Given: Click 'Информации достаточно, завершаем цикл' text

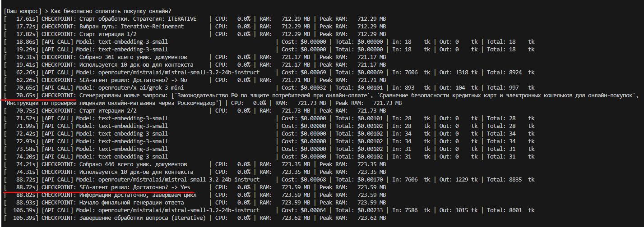Looking at the screenshot, I should point(139,195).
